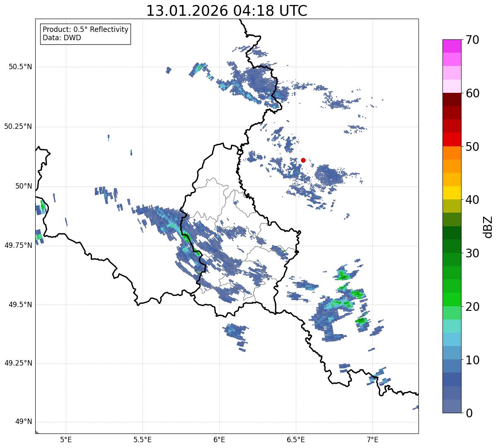Pick the magenta top band of the colorbar

tap(452, 46)
